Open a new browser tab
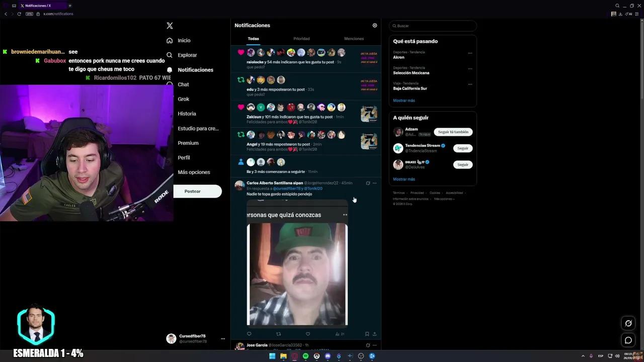644x362 pixels. 70,6
